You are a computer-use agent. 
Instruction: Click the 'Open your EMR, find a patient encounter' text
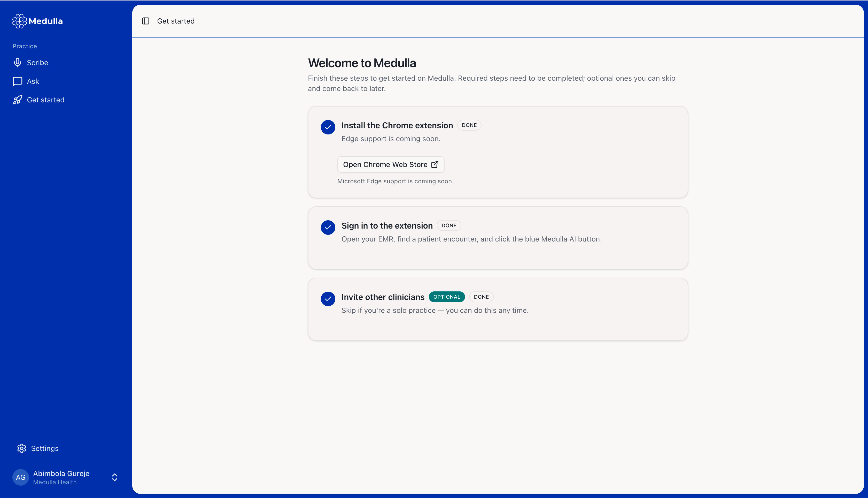tap(472, 239)
